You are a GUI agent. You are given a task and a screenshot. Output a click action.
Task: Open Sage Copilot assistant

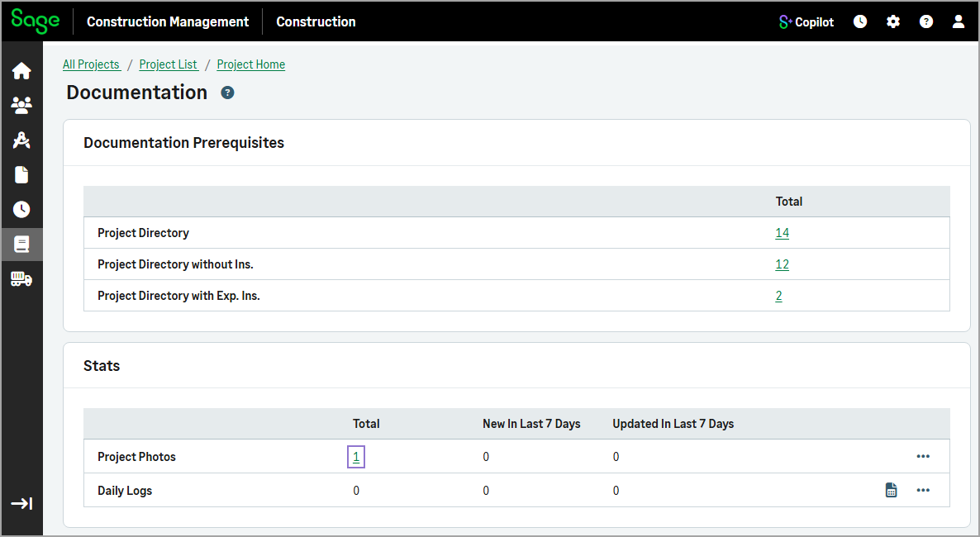coord(806,22)
